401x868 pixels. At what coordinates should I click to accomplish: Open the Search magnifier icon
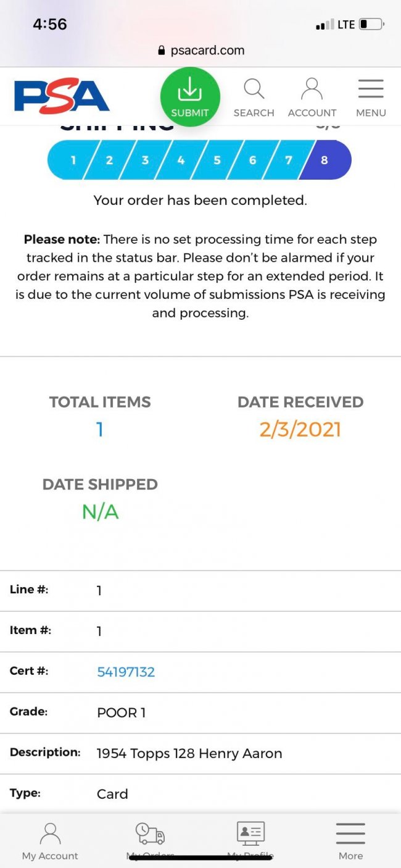(254, 90)
